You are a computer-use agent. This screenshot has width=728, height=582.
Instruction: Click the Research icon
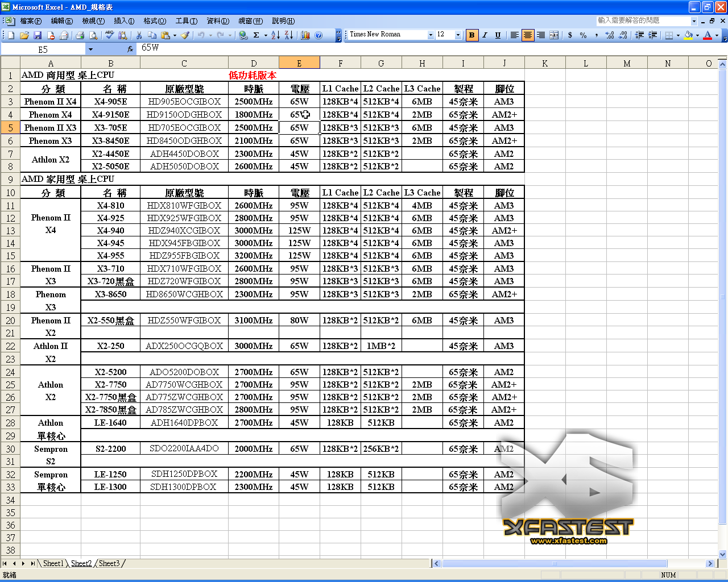pos(122,35)
